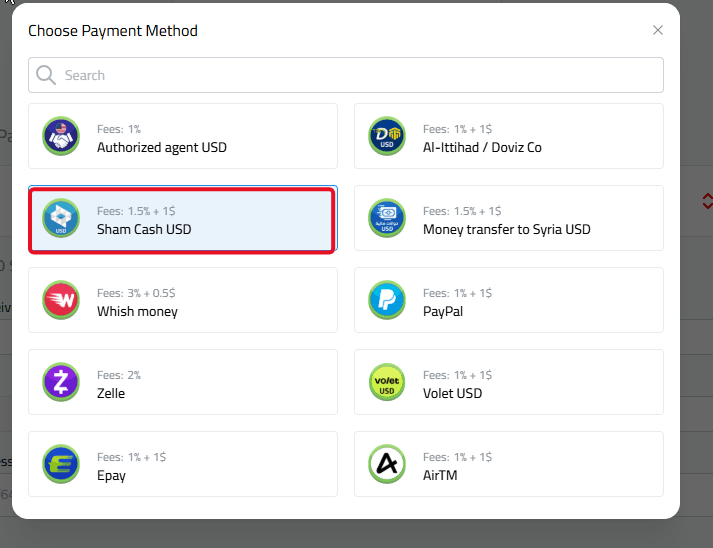Select AirTM payment label
Viewport: 713px width, 548px height.
(440, 475)
